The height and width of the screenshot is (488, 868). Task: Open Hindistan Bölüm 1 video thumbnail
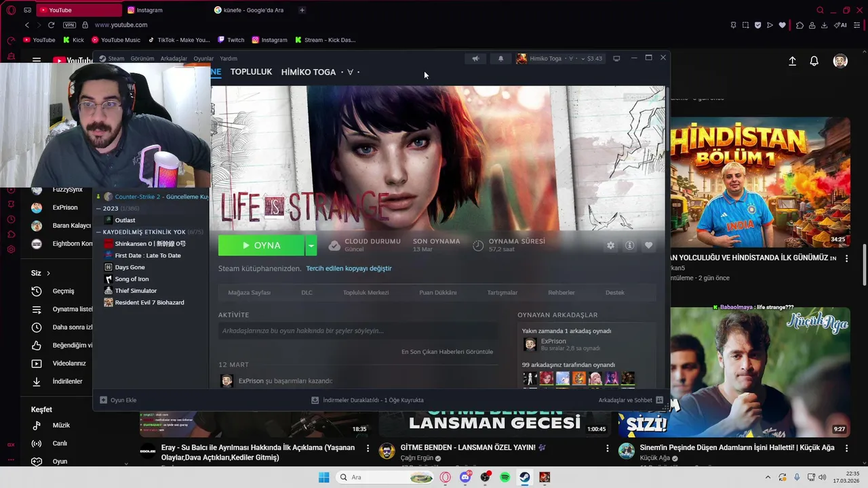pos(760,182)
